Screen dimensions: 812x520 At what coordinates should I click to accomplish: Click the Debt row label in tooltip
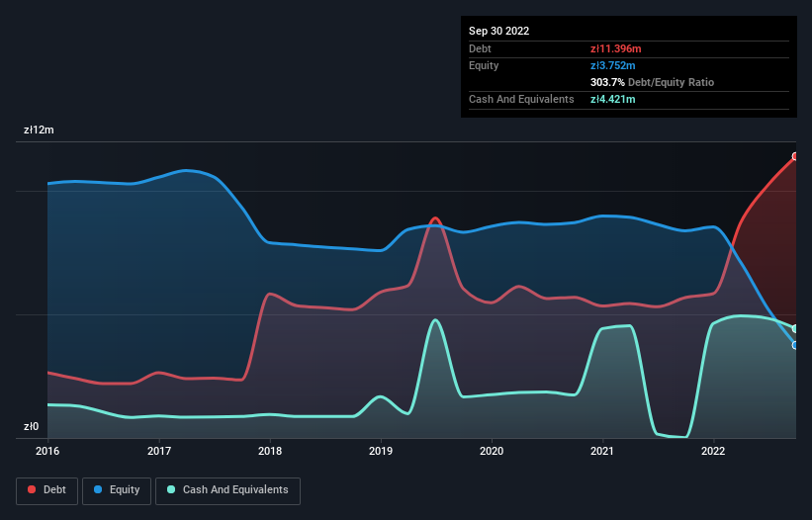click(480, 48)
